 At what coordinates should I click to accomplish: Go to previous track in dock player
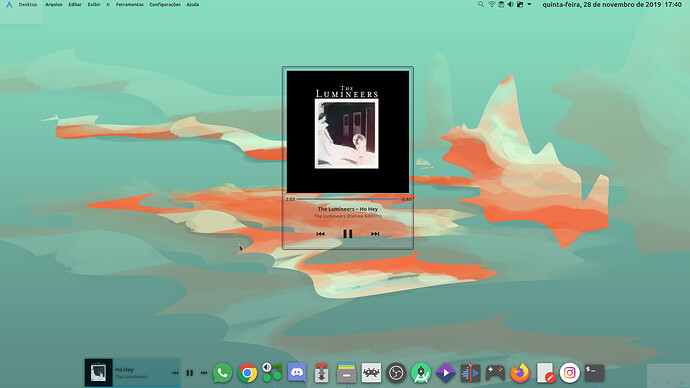(175, 373)
